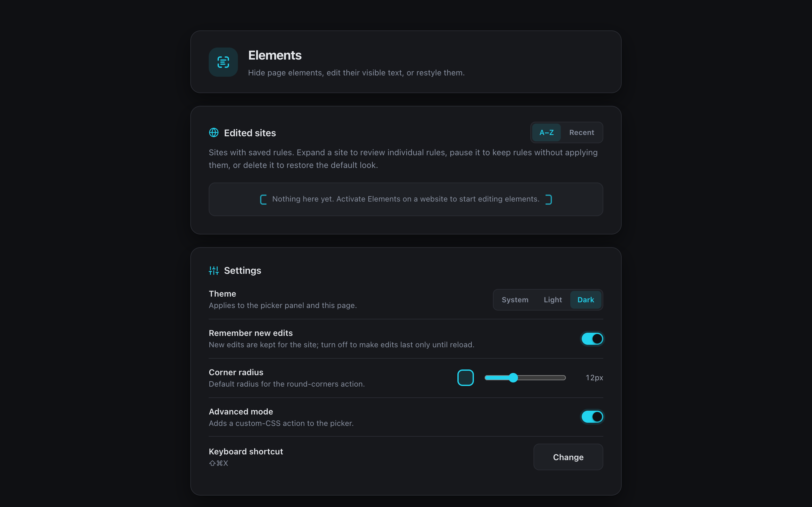Viewport: 812px width, 507px height.
Task: Click the right bracket icon in empty state
Action: [548, 200]
